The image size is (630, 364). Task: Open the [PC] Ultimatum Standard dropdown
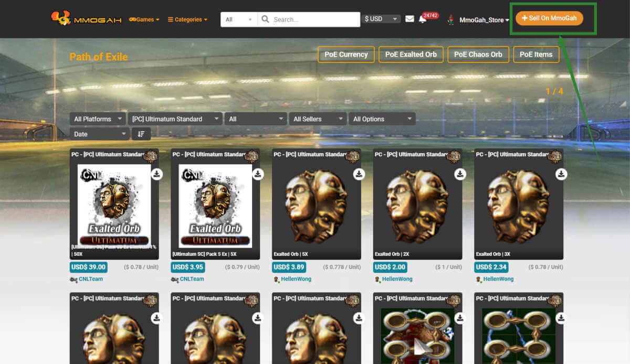pyautogui.click(x=175, y=119)
